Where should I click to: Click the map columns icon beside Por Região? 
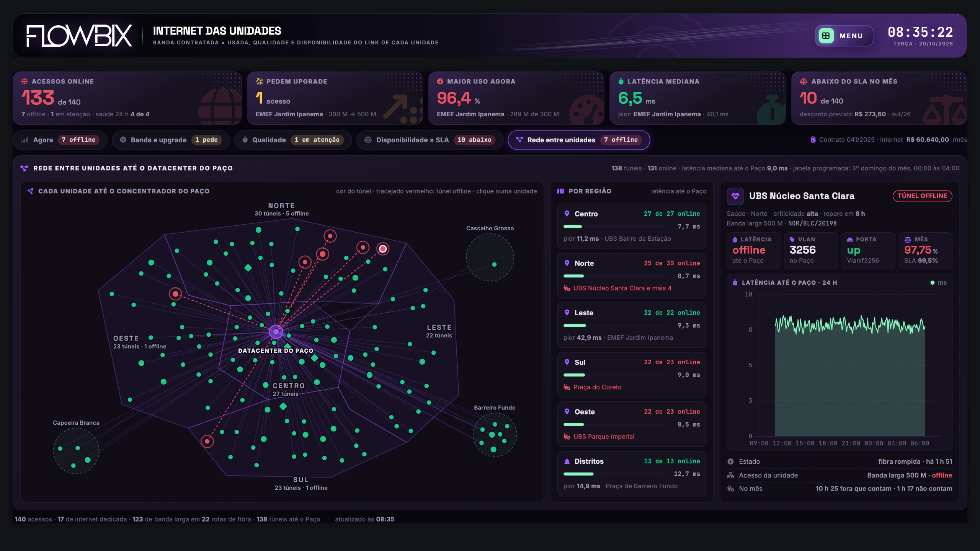click(561, 191)
